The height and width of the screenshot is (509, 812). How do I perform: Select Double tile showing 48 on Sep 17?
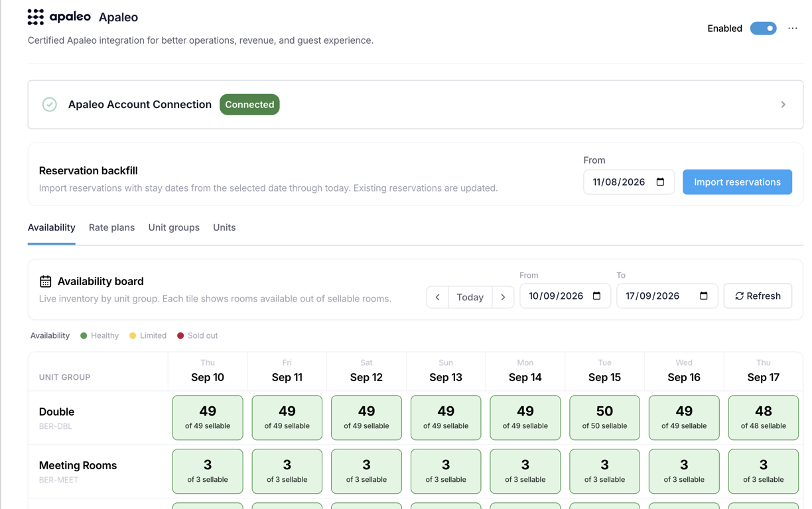coord(764,418)
